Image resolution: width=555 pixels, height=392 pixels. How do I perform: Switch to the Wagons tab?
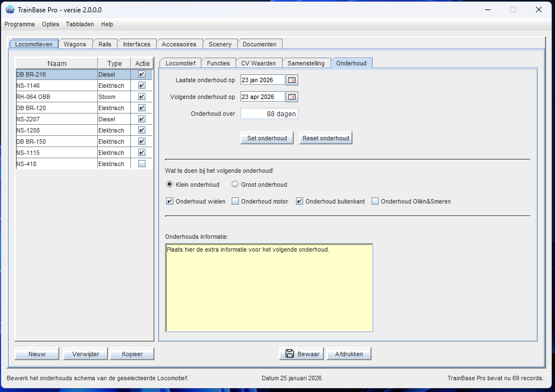coord(75,44)
